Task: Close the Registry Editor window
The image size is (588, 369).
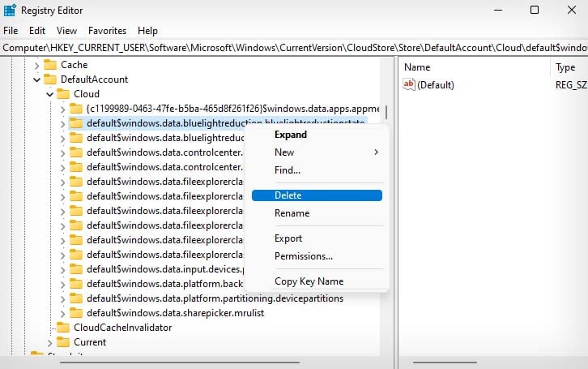Action: (572, 10)
